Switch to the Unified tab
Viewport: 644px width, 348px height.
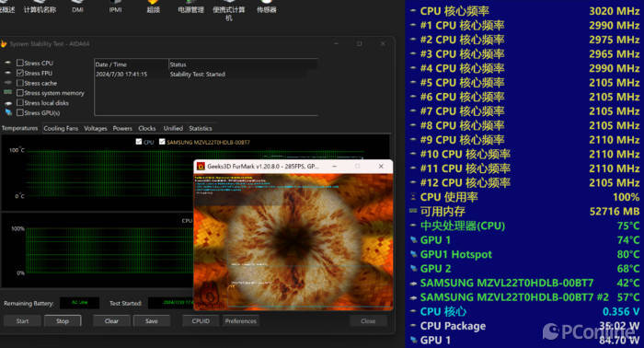click(173, 128)
